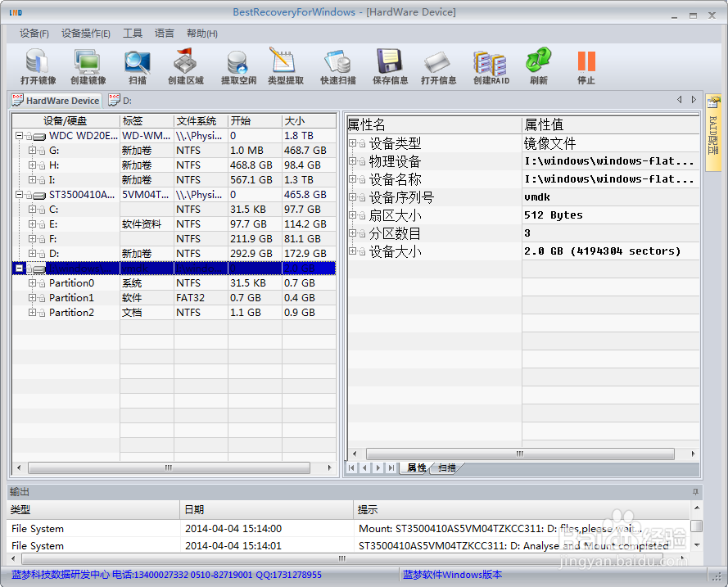Click the 创建RAID icon
This screenshot has width=728, height=587.
491,67
